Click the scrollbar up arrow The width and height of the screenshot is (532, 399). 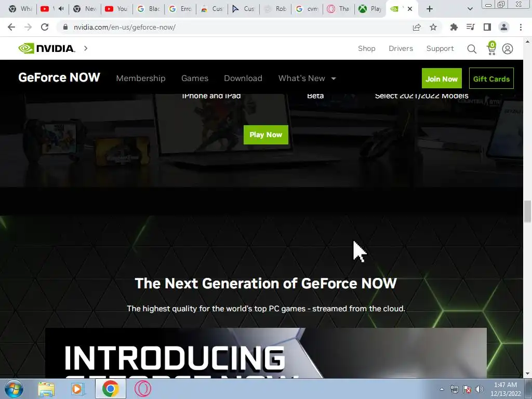(x=527, y=42)
